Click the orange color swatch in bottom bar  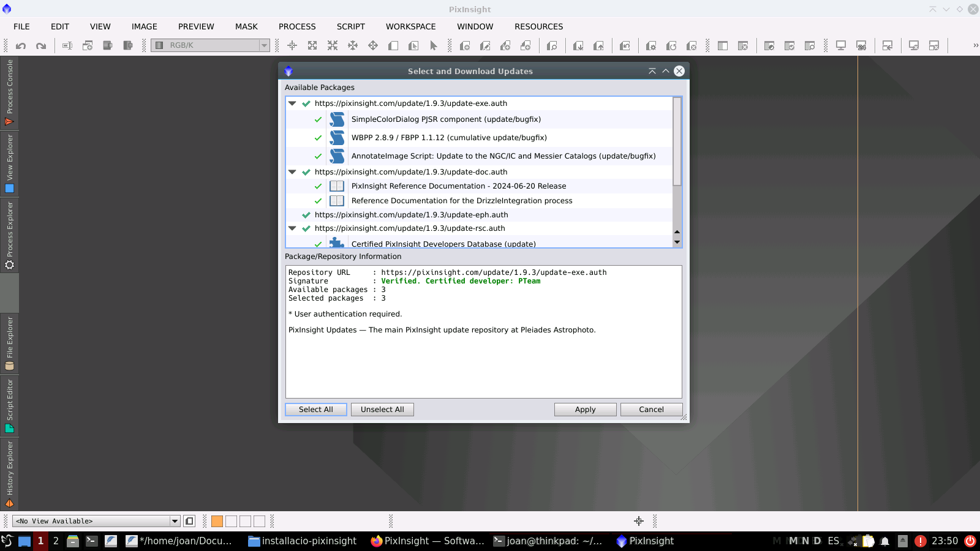pyautogui.click(x=217, y=521)
